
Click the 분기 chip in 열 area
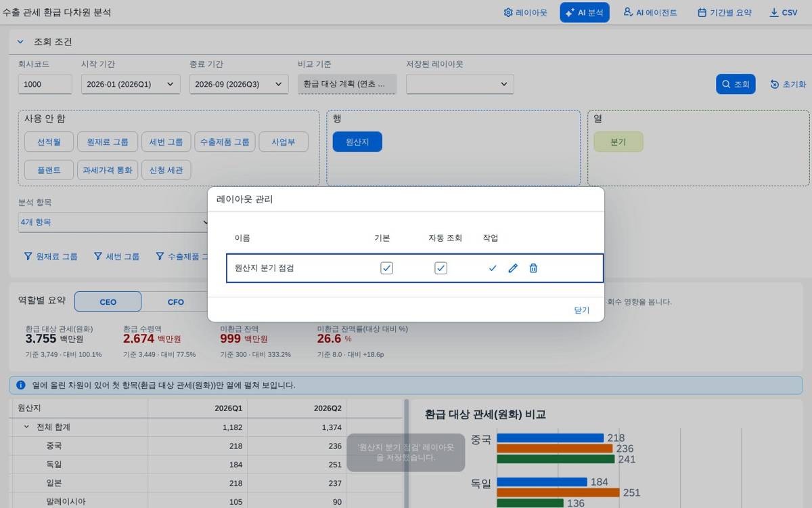pyautogui.click(x=618, y=142)
